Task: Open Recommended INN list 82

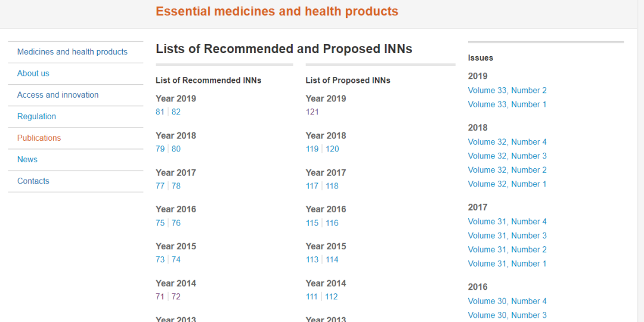Action: (x=176, y=112)
